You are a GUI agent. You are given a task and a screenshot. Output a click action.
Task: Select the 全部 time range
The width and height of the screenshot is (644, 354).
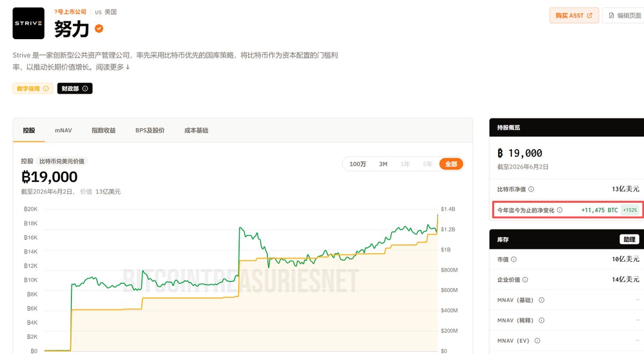[451, 164]
